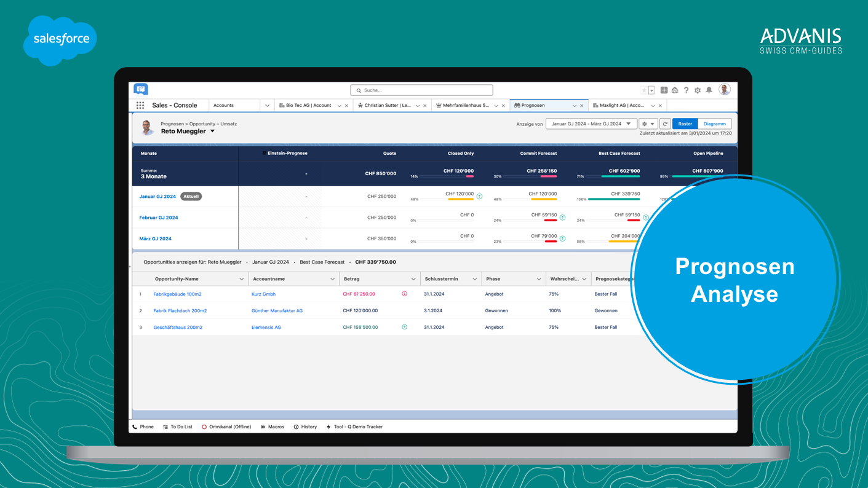Open the Opportunity-Name column header menu

(x=241, y=279)
